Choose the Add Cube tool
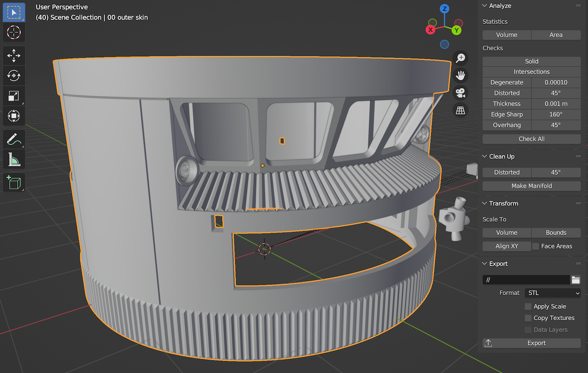588x373 pixels. point(14,182)
